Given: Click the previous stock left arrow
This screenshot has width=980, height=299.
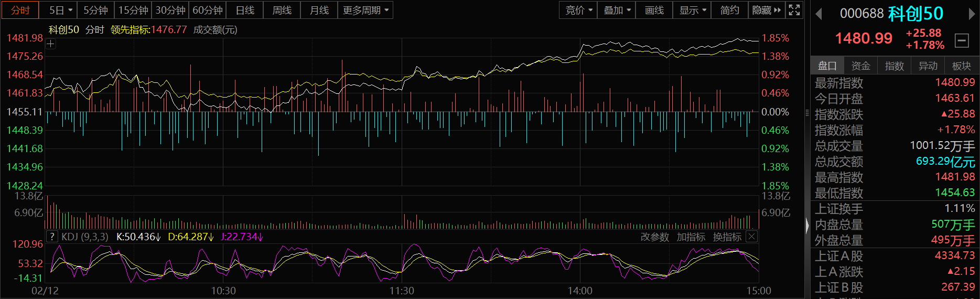Looking at the screenshot, I should (819, 14).
